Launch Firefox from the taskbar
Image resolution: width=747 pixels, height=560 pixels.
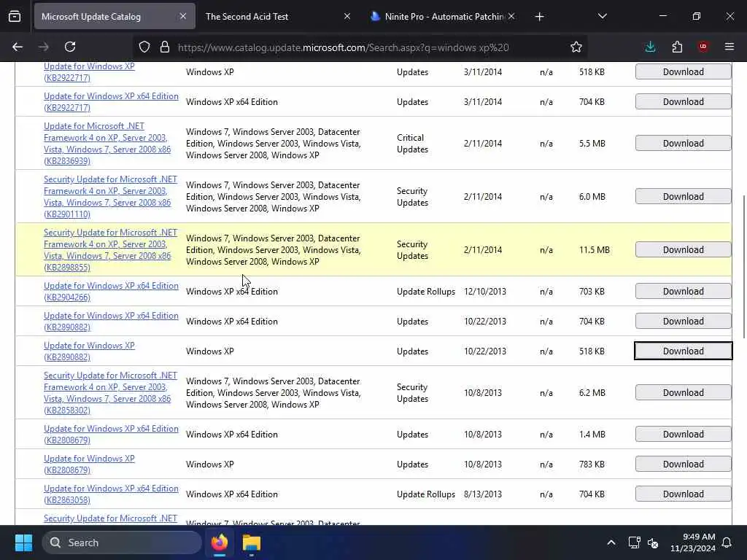coord(220,542)
